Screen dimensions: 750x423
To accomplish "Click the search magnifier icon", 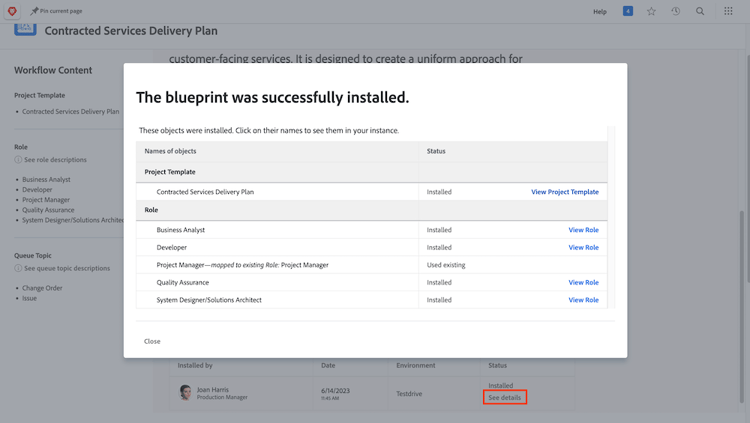I will [700, 11].
